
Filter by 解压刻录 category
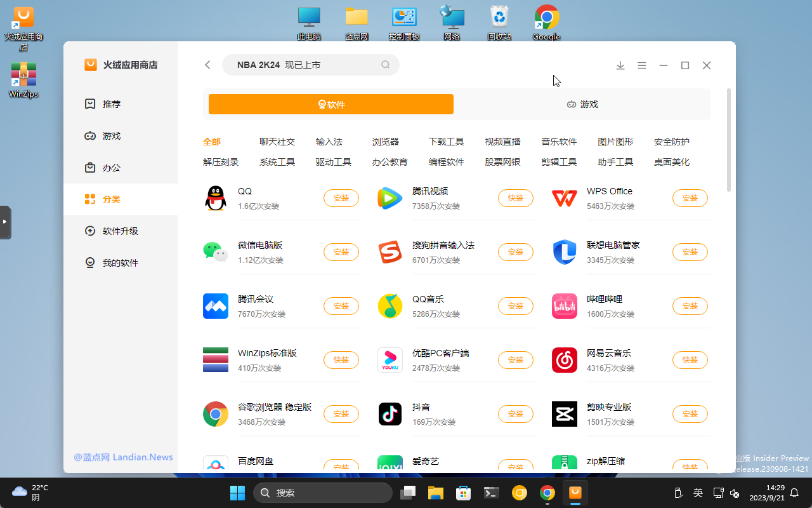click(x=221, y=162)
